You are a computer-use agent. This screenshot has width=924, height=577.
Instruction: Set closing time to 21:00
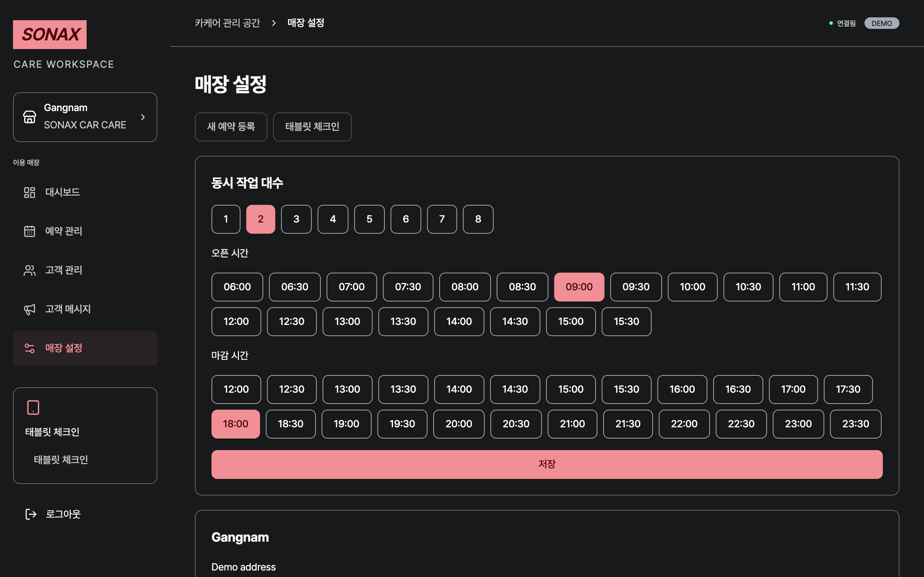[572, 424]
